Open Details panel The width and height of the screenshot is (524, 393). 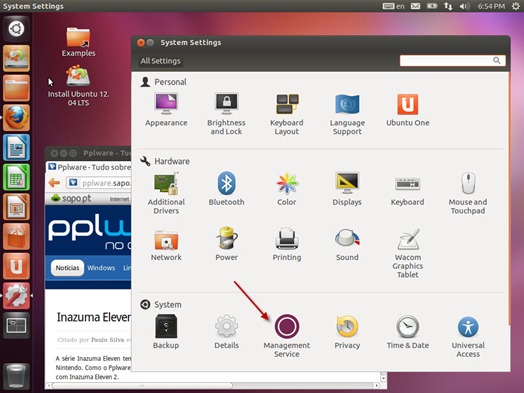coord(226,332)
